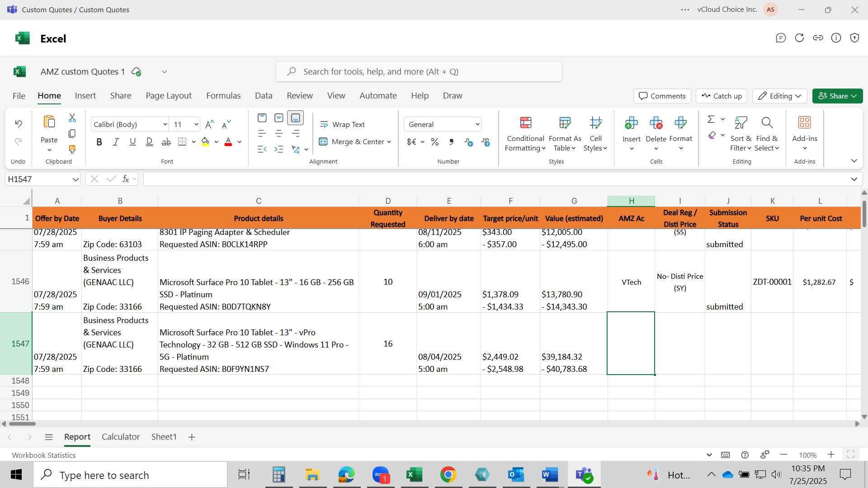Open the Editing mode button
Screen dimensions: 868x488
pos(780,96)
